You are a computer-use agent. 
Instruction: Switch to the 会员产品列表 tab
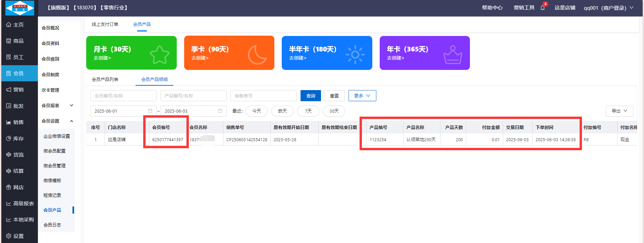[105, 79]
